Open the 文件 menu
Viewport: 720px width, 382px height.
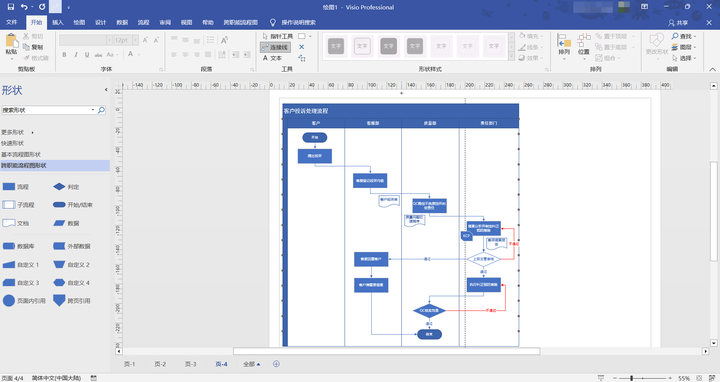tap(11, 22)
